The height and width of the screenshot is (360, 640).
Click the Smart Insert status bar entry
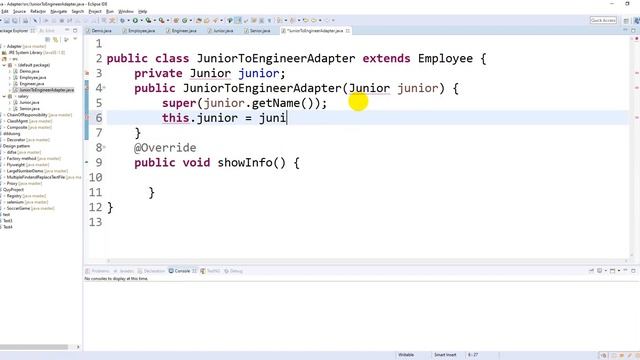[445, 355]
